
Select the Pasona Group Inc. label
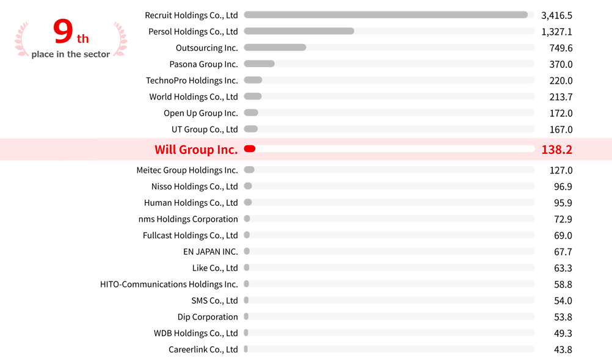(x=204, y=64)
